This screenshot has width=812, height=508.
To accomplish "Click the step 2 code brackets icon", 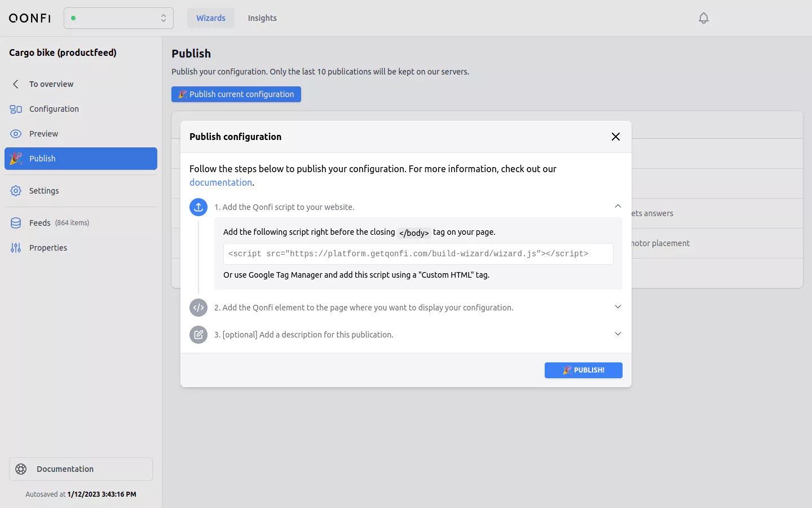I will coord(198,308).
